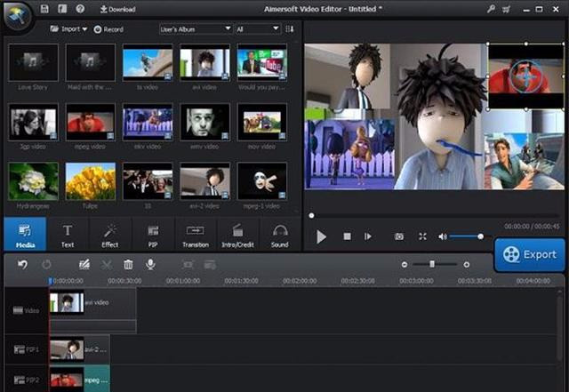Select the wmv video thumbnail
Image resolution: width=569 pixels, height=392 pixels.
(204, 123)
